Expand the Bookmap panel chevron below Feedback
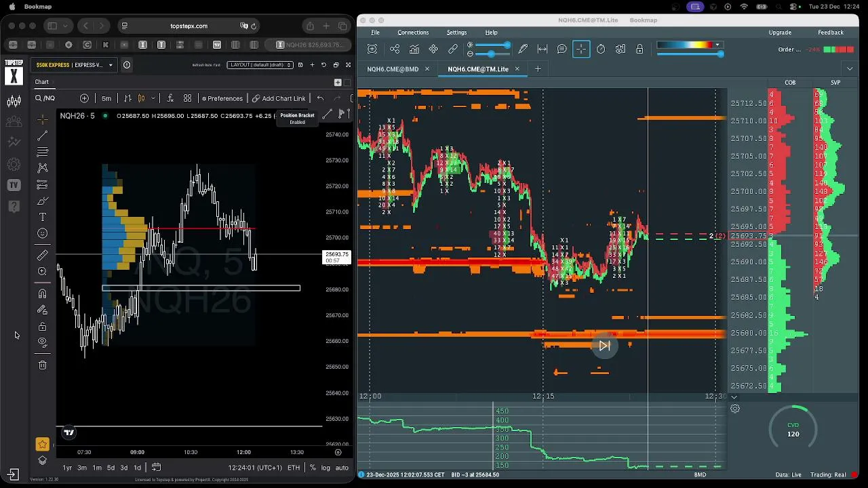Screen dimensions: 868x488 point(850,68)
